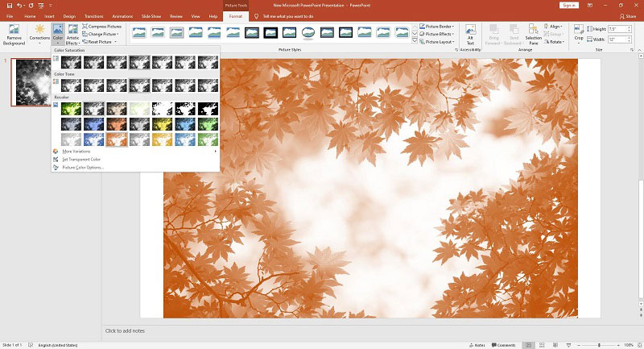Expand the Rotate dropdown

(x=554, y=42)
